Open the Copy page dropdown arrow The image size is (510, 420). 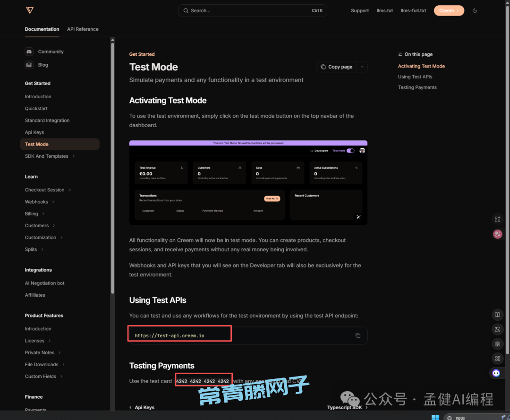362,67
